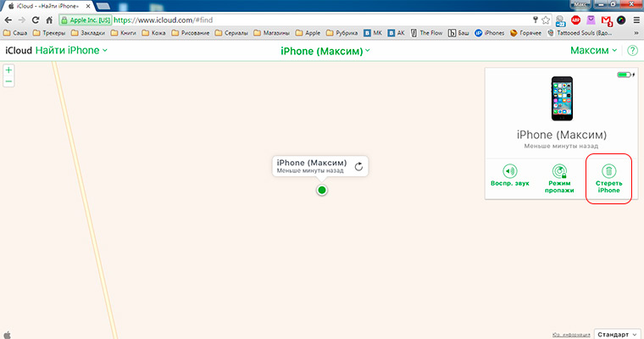Image resolution: width=644 pixels, height=339 pixels.
Task: Open Chrome hamburger menu
Action: point(636,20)
